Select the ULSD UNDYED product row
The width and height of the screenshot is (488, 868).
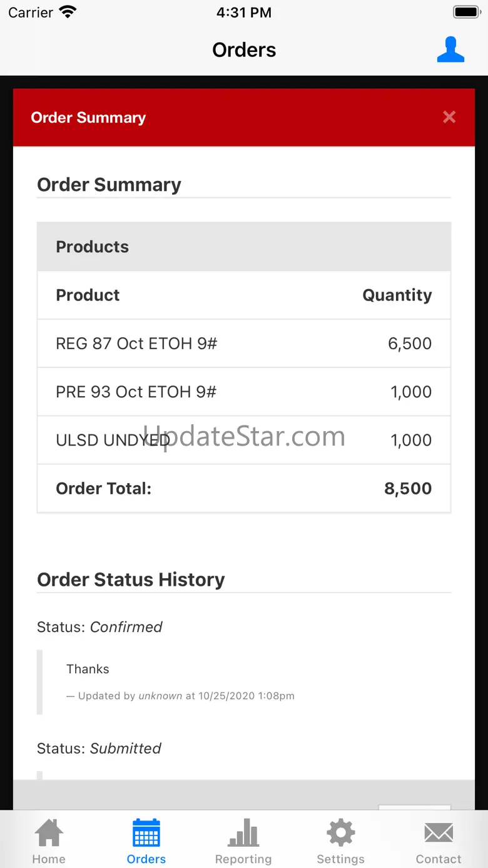[x=243, y=440]
